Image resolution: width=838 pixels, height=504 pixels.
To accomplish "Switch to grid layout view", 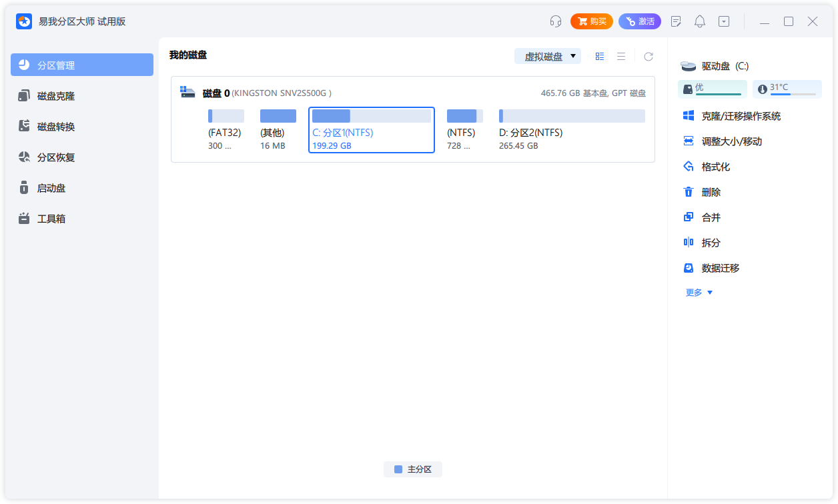I will pos(599,56).
